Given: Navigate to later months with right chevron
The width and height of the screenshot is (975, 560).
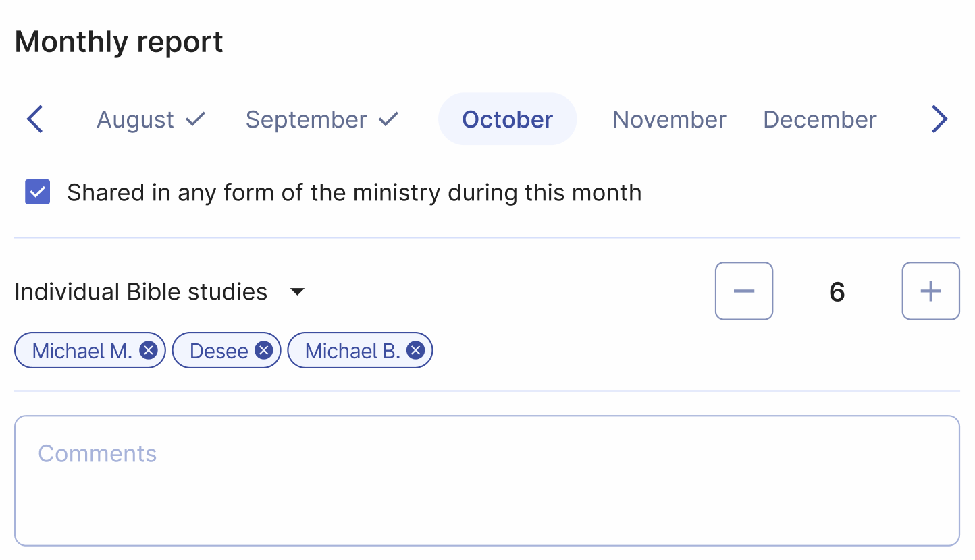Looking at the screenshot, I should tap(939, 119).
